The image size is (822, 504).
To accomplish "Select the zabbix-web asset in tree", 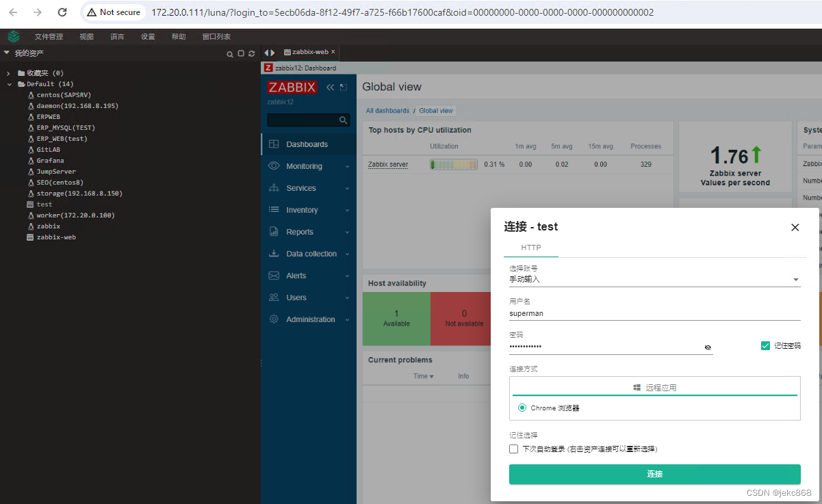I will (56, 237).
